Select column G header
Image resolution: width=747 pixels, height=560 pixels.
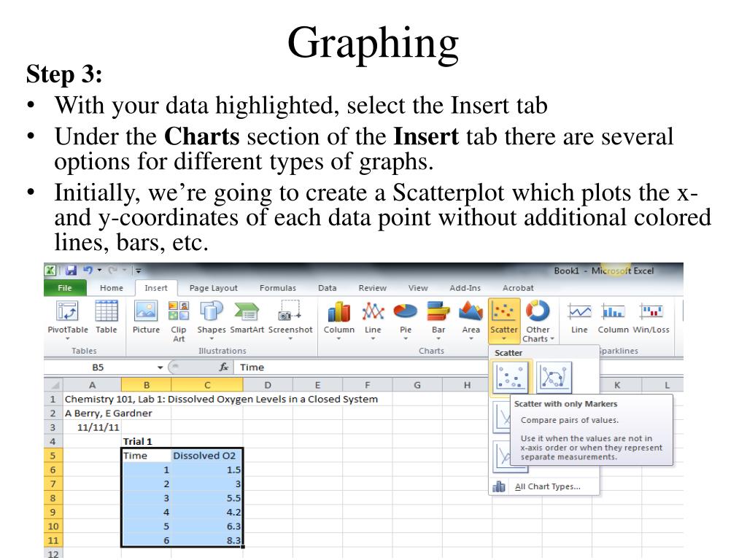(417, 385)
